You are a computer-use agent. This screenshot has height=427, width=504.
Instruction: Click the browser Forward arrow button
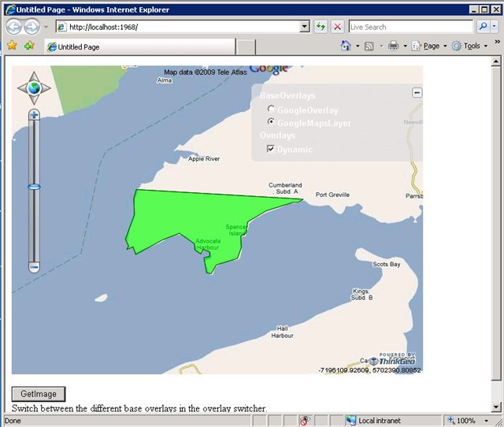[x=31, y=27]
